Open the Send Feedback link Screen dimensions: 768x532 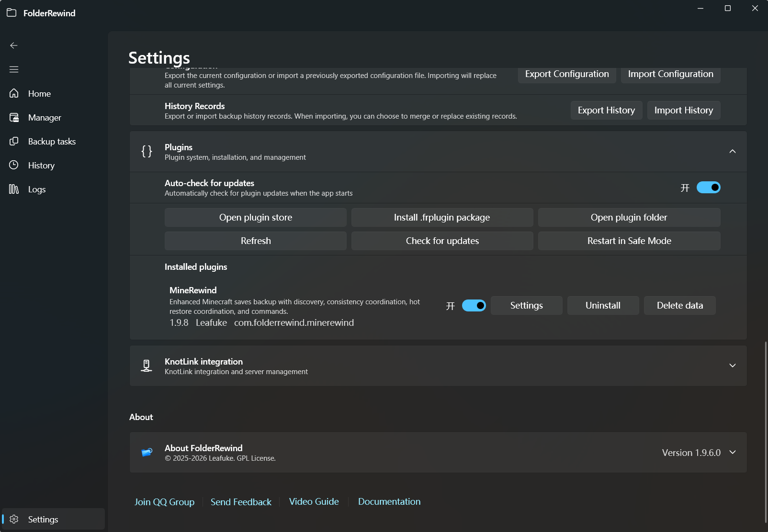[241, 502]
